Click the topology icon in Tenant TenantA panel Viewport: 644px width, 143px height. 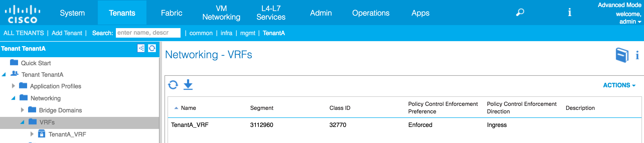click(141, 48)
